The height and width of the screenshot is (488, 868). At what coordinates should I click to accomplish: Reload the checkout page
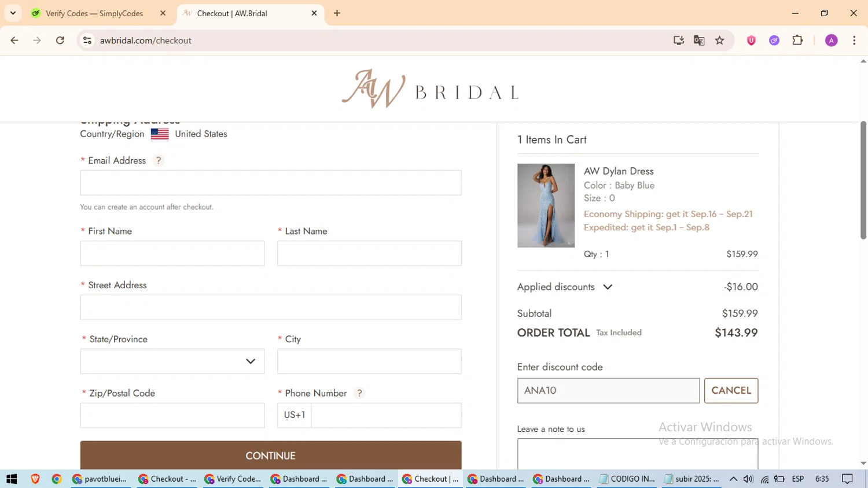[x=60, y=41]
